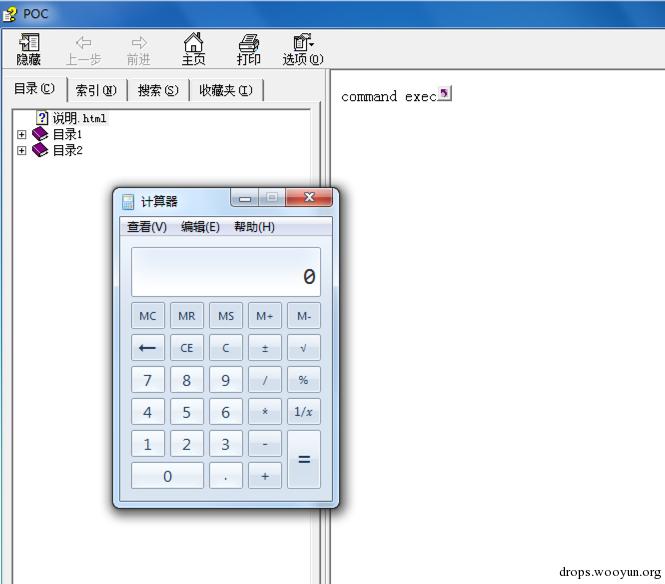Click digit 2 on the Calculator
Viewport: 665px width, 584px height.
pyautogui.click(x=187, y=444)
